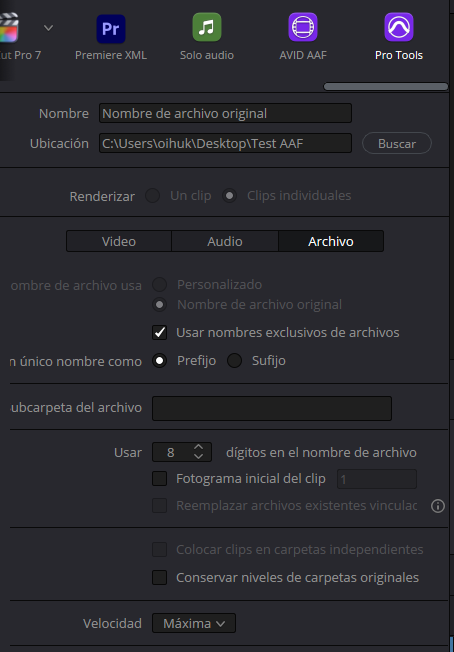
Task: Choose Nombre de archivo original radio
Action: click(x=159, y=305)
